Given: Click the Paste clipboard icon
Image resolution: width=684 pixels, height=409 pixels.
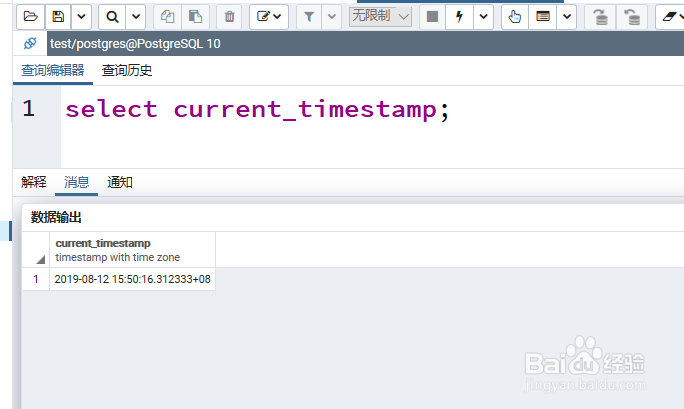Looking at the screenshot, I should tap(195, 17).
